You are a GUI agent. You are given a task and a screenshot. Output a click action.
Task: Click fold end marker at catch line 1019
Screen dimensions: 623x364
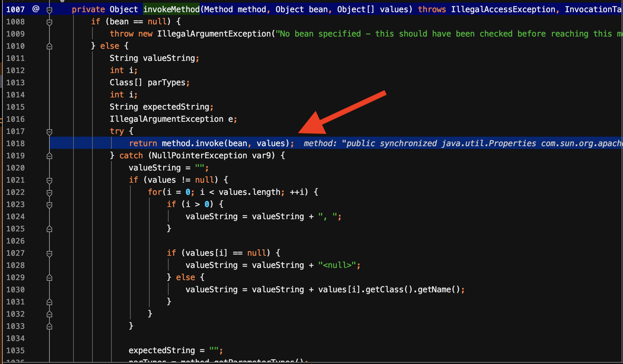49,156
